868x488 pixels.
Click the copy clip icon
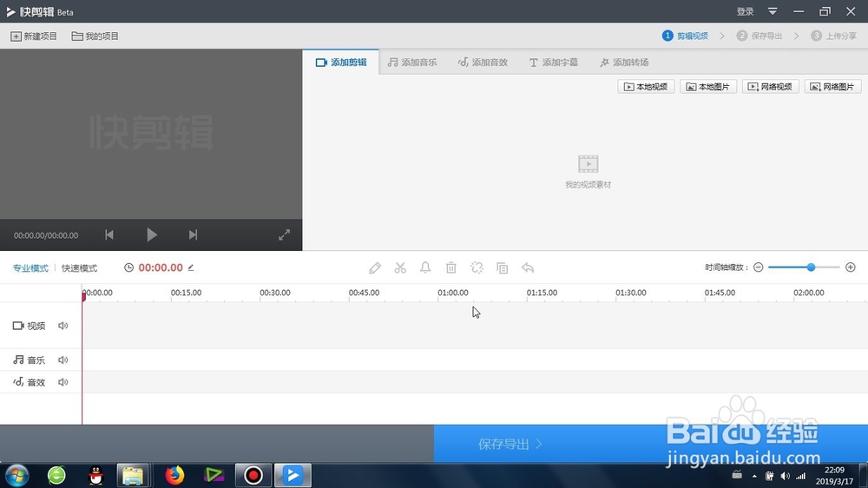[x=502, y=268]
